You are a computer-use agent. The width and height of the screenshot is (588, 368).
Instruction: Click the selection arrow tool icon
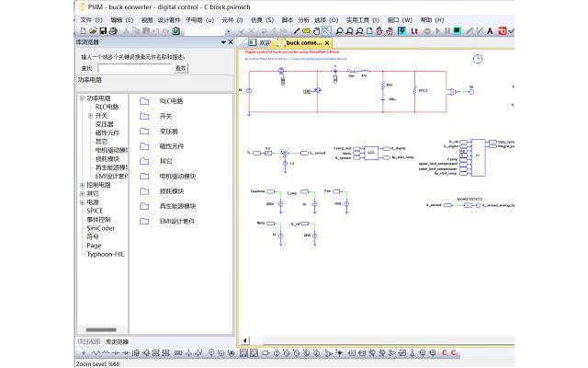coord(326,31)
